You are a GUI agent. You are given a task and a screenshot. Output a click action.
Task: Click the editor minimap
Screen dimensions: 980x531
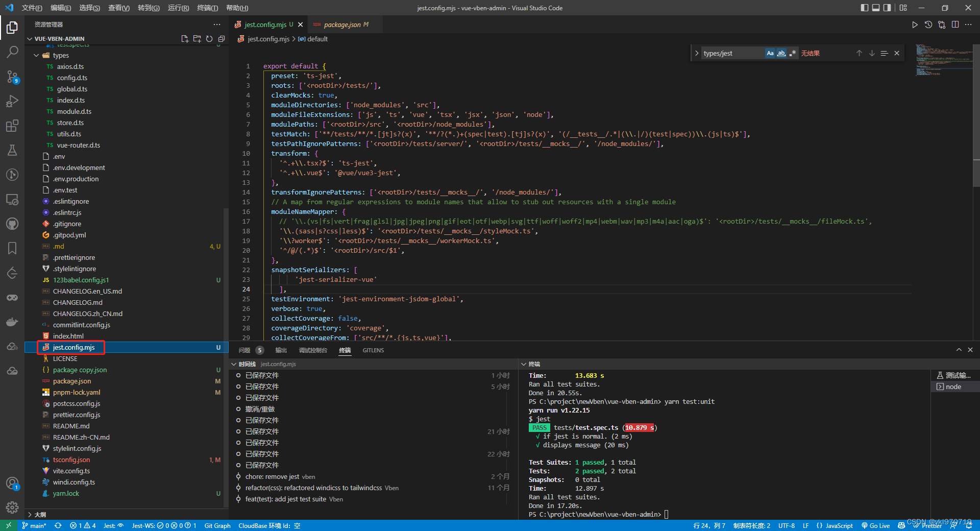click(x=943, y=60)
